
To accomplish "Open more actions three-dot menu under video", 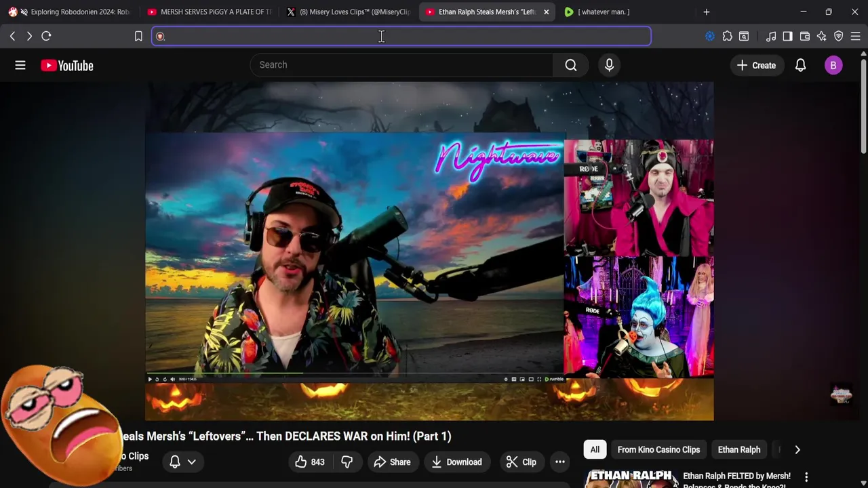I will (x=560, y=462).
